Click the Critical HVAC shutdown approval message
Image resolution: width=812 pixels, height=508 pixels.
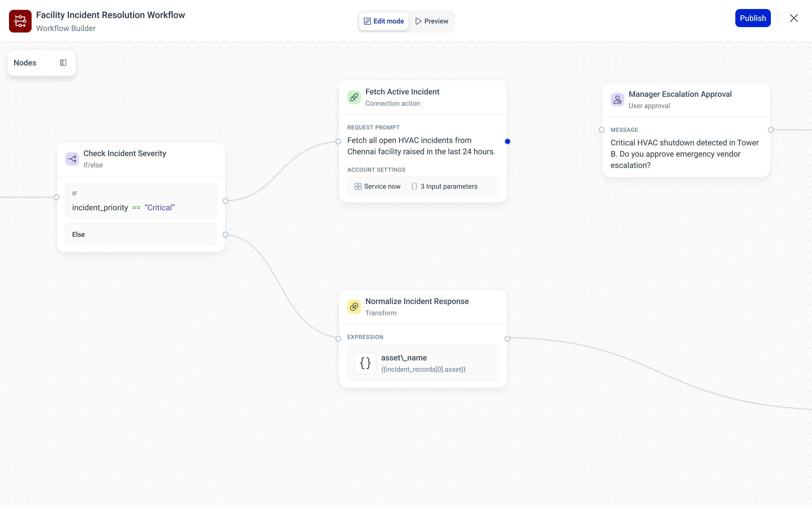685,154
